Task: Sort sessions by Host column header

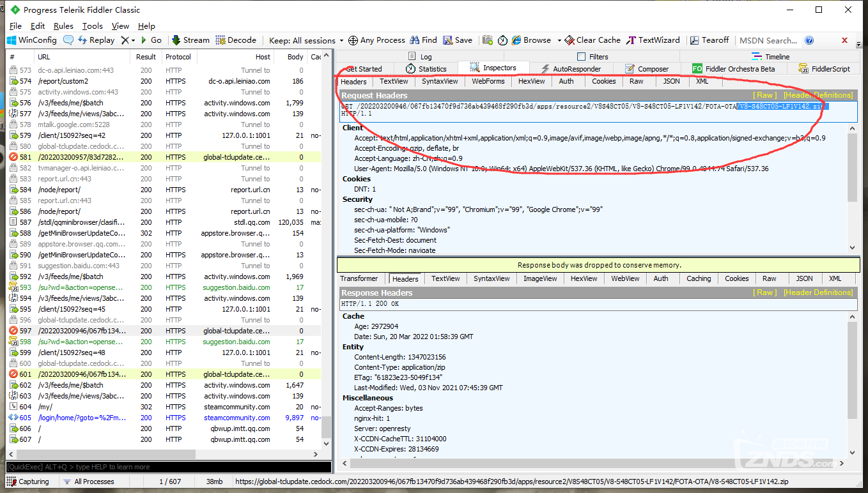Action: (235, 57)
